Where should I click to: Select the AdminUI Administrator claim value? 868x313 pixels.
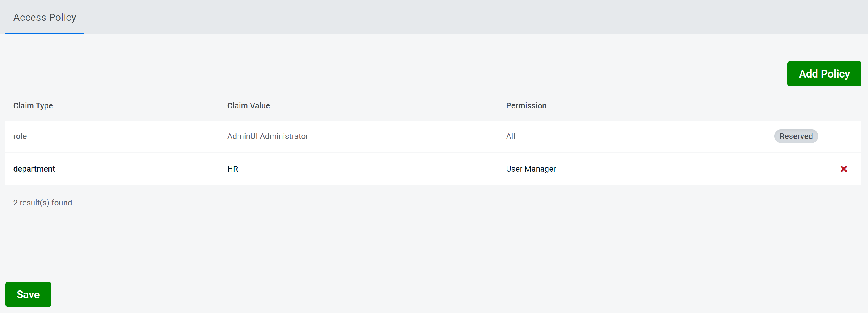coord(268,136)
